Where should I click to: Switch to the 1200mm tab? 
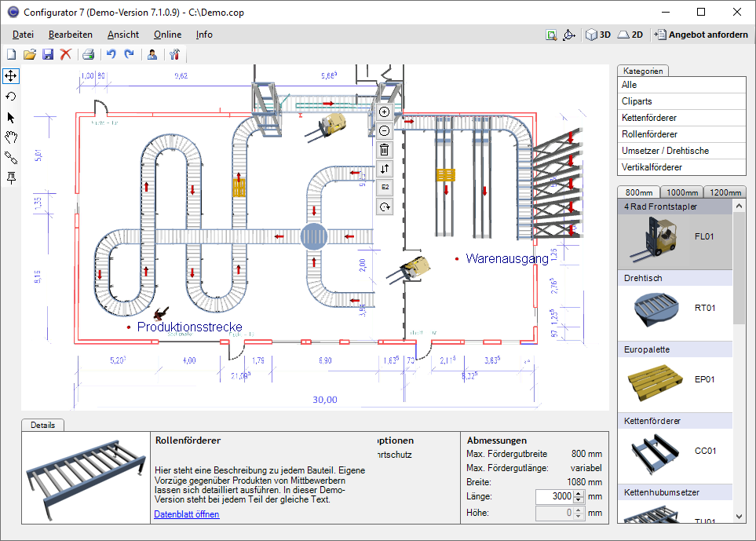click(x=725, y=192)
